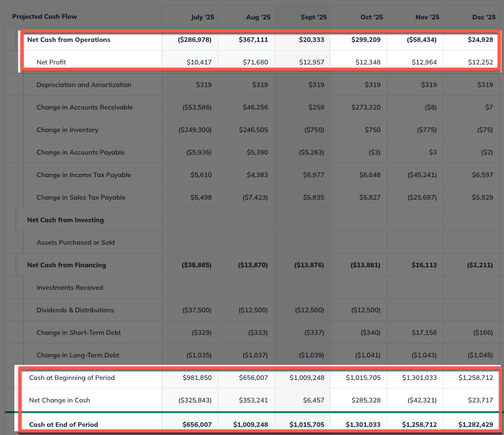The image size is (504, 435).
Task: Click the Net Cash from Operations row label
Action: (x=69, y=39)
